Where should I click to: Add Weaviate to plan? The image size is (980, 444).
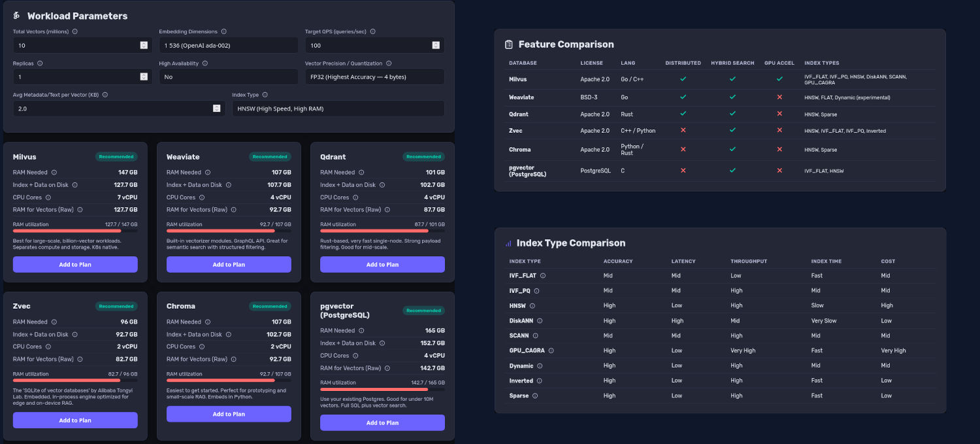point(229,265)
